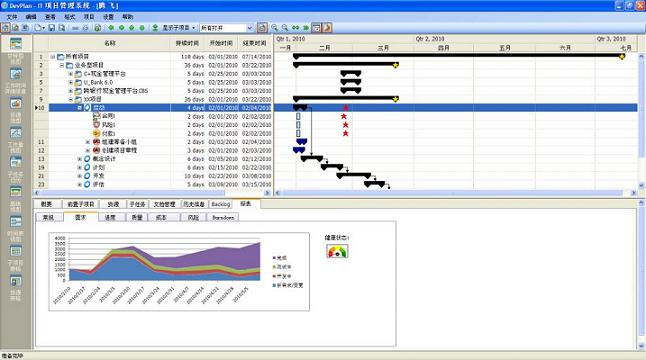Screen dimensions: 646x360
Task: Collapse the 所有项目 root tree node
Action: (x=53, y=57)
